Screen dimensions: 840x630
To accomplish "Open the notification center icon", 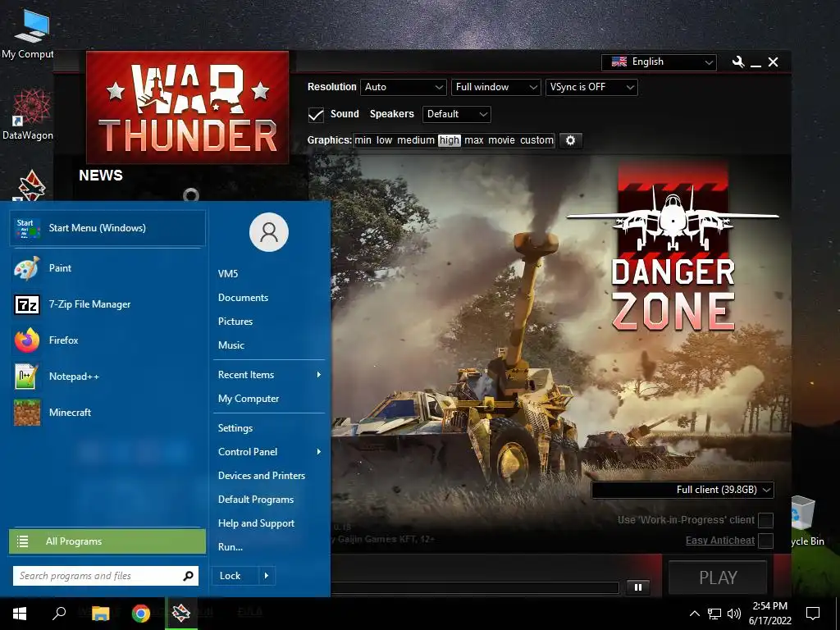I will pyautogui.click(x=813, y=614).
